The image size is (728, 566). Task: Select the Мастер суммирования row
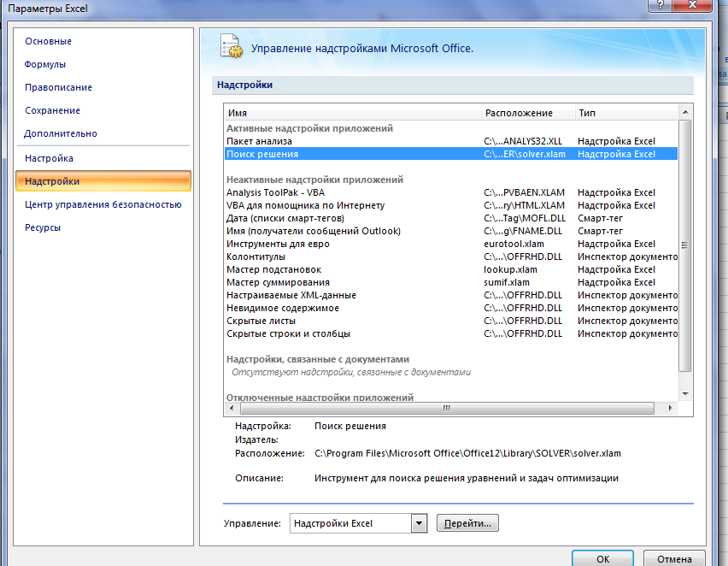[x=451, y=282]
